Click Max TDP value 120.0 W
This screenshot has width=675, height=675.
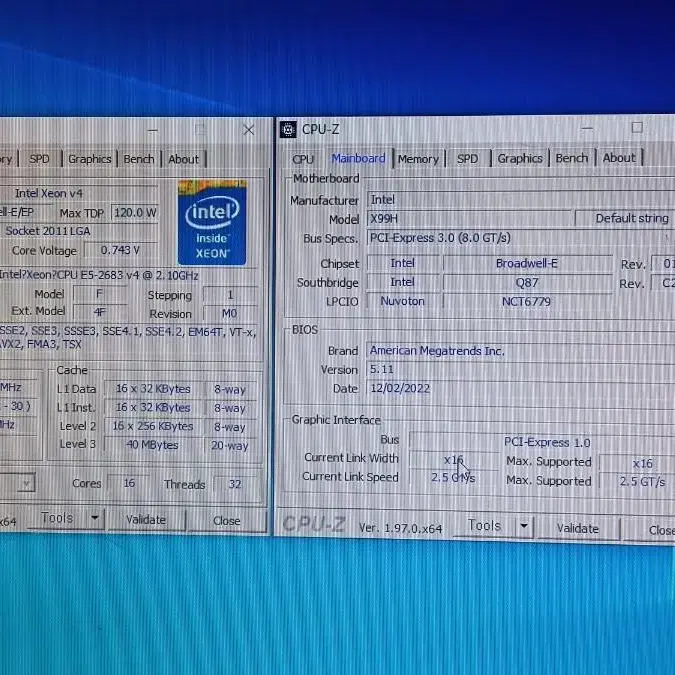click(135, 213)
